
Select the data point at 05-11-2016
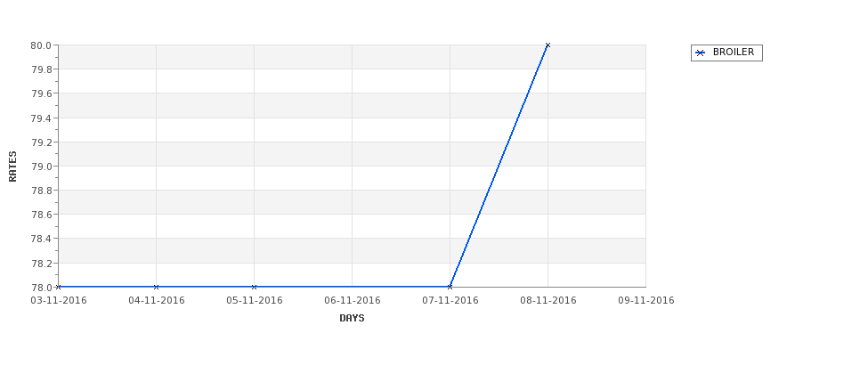(x=254, y=287)
